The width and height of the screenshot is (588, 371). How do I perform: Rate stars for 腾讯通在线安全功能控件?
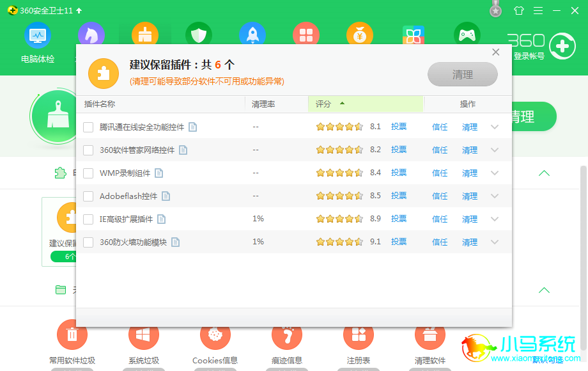click(339, 127)
